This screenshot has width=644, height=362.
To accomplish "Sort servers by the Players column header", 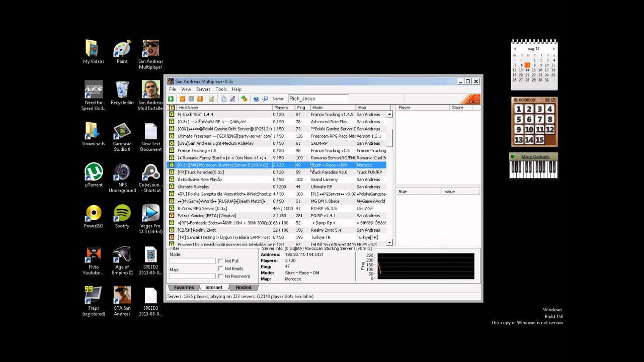I will click(283, 108).
